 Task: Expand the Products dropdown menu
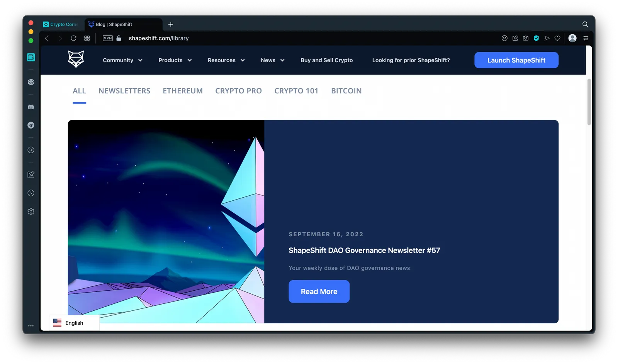pos(175,60)
